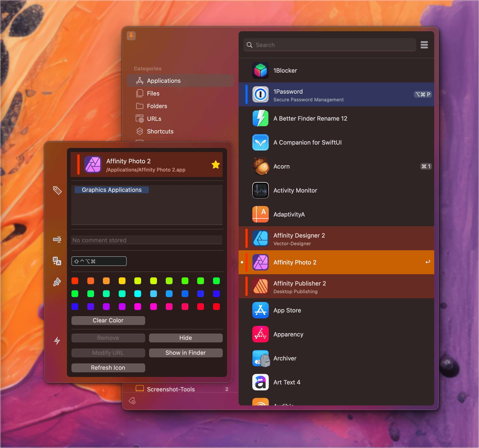The height and width of the screenshot is (448, 479).
Task: Click the Acorn app icon
Action: [x=261, y=166]
